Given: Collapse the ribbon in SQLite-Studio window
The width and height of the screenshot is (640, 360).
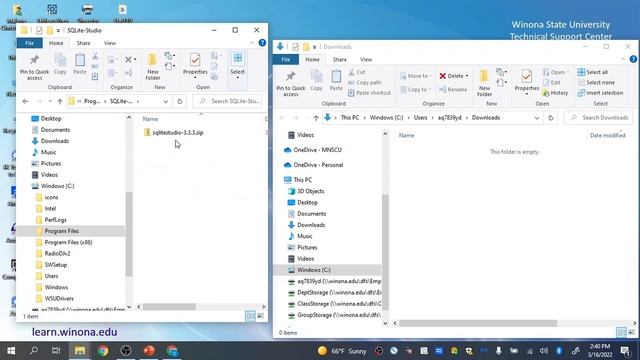Looking at the screenshot, I should (251, 43).
